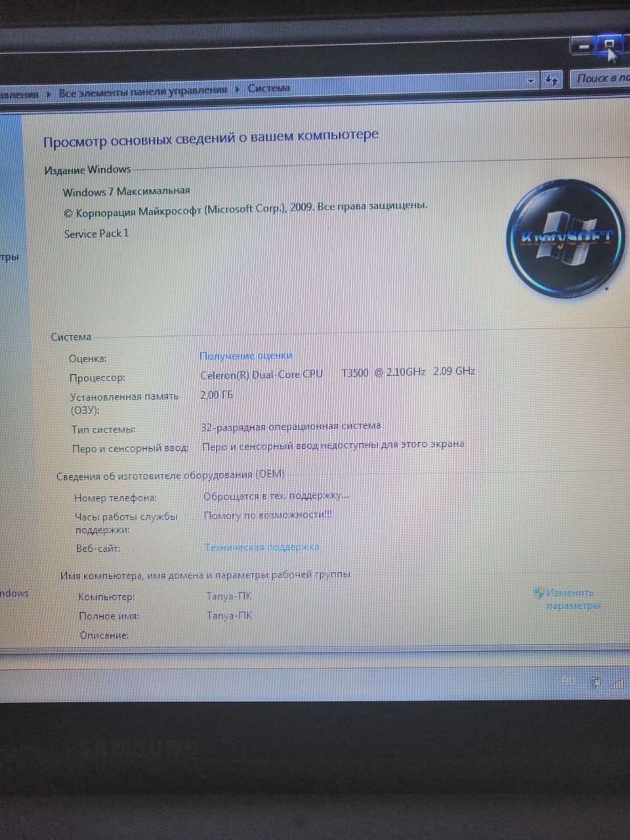Open the Получение оценки link
Viewport: 630px width, 840px height.
(245, 355)
